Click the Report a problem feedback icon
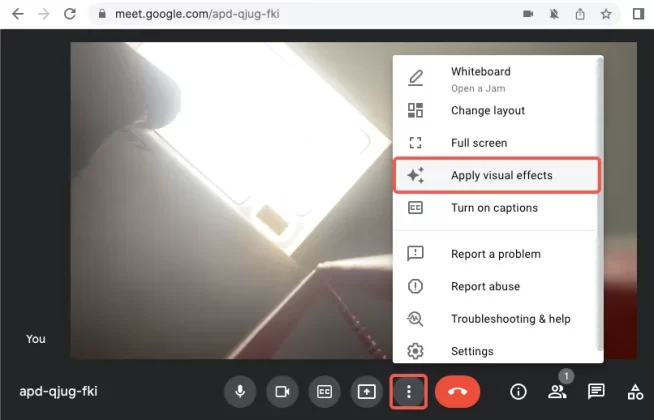The width and height of the screenshot is (654, 420). click(415, 253)
